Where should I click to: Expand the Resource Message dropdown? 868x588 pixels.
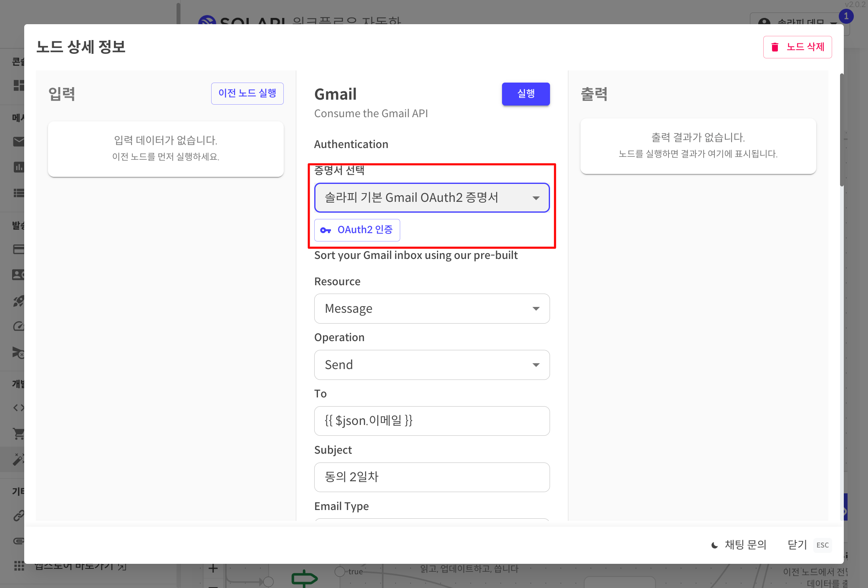coord(431,309)
